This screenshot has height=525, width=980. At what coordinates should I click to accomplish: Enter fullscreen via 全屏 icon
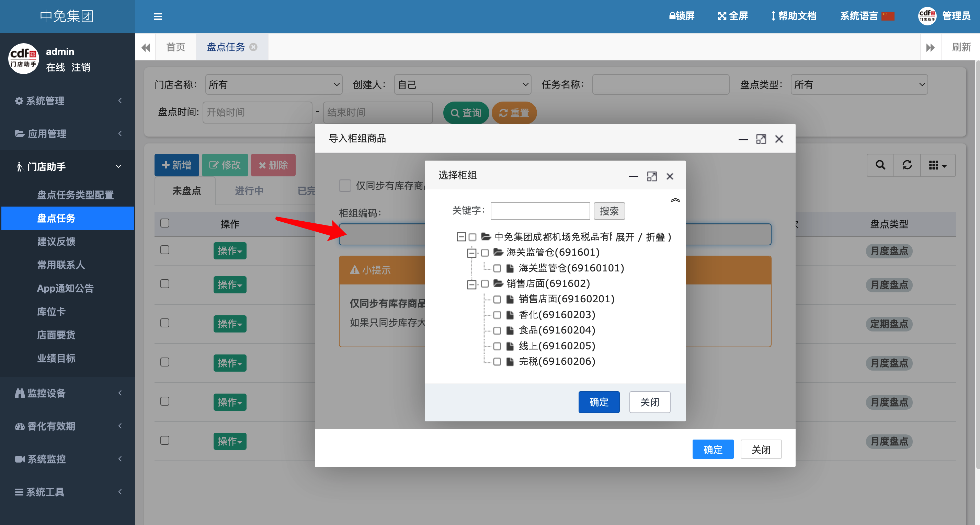pyautogui.click(x=722, y=16)
